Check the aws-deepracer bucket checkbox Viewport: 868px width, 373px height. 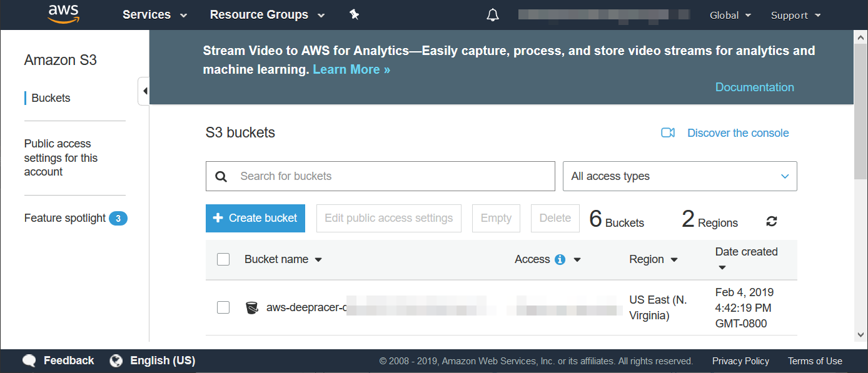(x=223, y=307)
